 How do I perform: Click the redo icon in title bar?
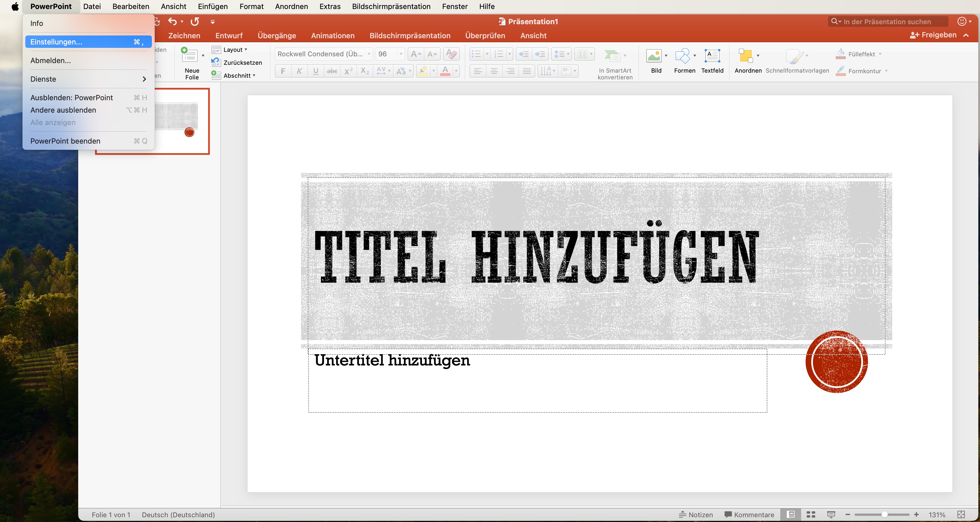pyautogui.click(x=195, y=22)
